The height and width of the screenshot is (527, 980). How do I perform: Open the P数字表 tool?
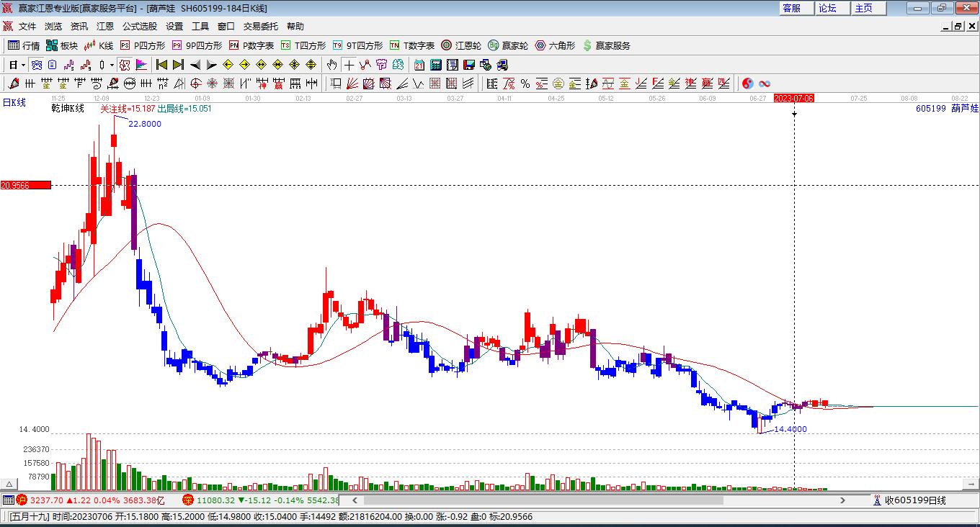(251, 45)
